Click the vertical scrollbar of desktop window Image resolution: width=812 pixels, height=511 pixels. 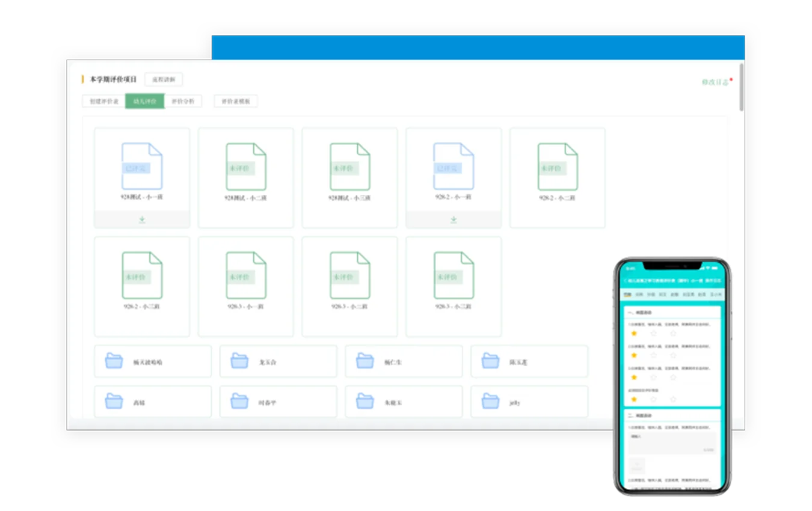tap(742, 87)
